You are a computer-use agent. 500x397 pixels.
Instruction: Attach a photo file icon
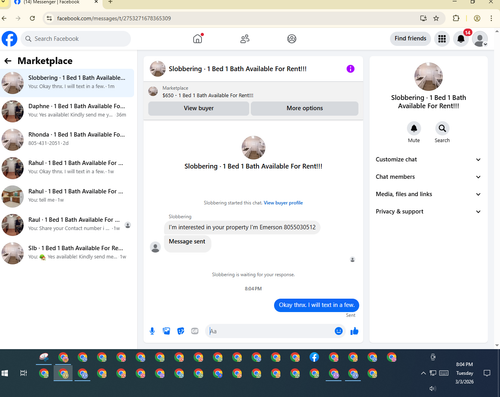pyautogui.click(x=166, y=331)
